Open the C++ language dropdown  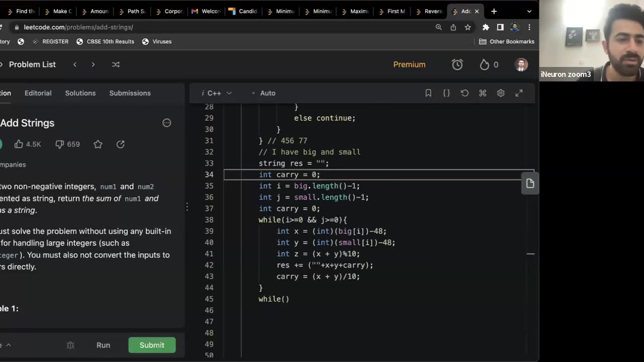click(x=217, y=93)
